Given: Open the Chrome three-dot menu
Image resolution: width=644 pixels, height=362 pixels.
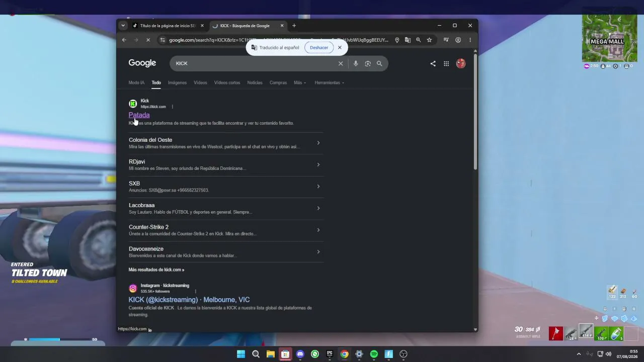Looking at the screenshot, I should (x=470, y=40).
